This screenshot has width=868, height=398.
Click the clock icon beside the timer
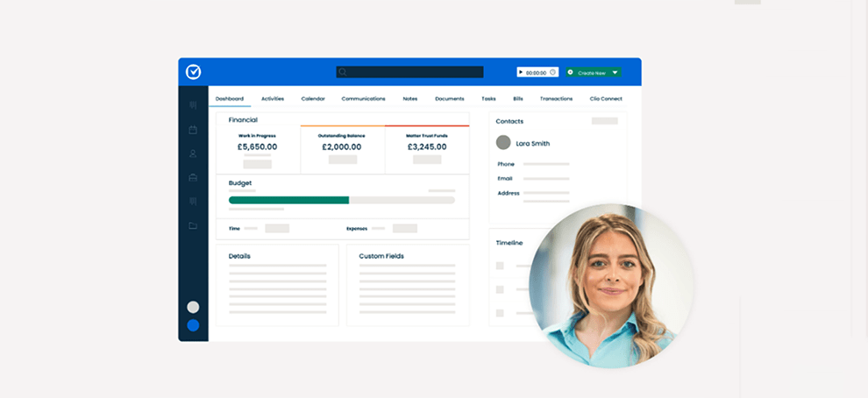pos(552,72)
